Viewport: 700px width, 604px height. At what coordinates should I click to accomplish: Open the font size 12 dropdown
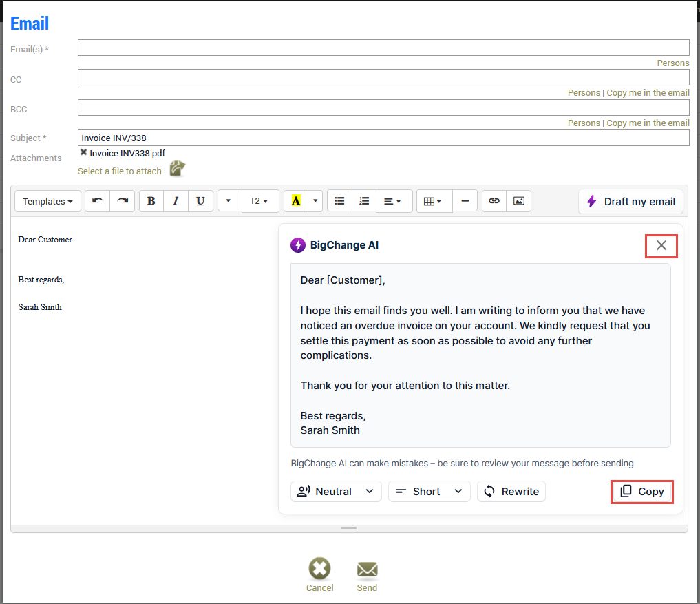(260, 201)
